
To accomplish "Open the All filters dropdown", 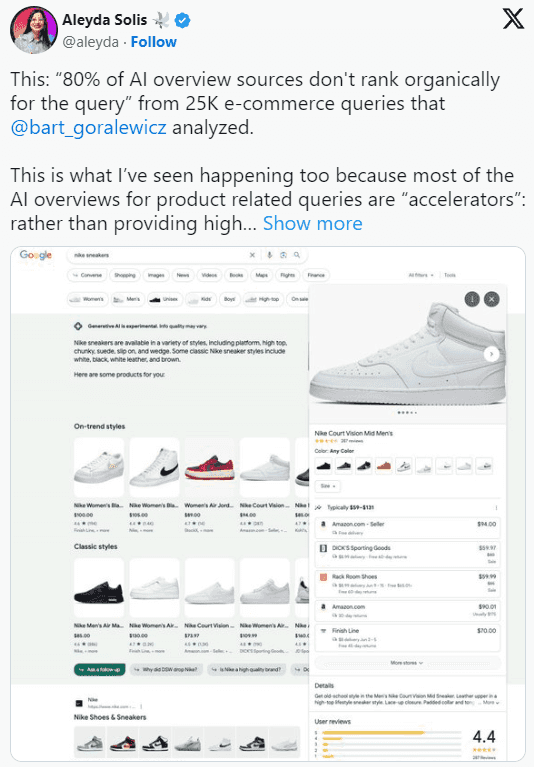I will (x=421, y=275).
